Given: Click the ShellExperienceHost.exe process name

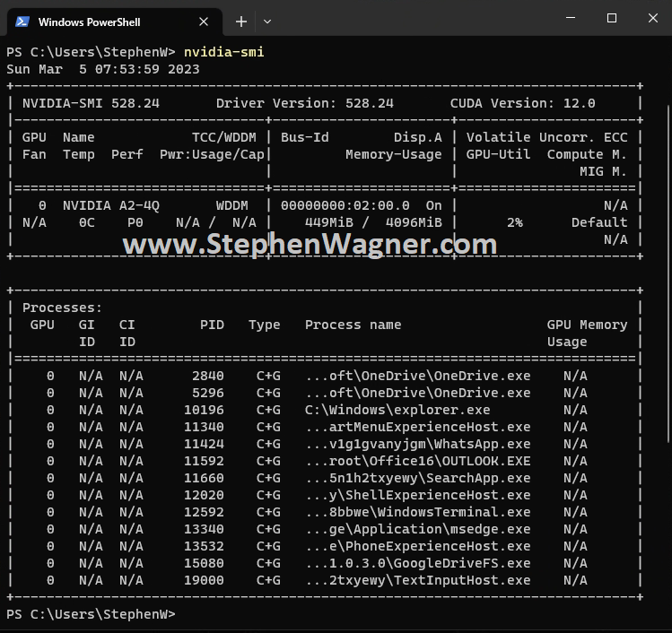Looking at the screenshot, I should coord(418,496).
